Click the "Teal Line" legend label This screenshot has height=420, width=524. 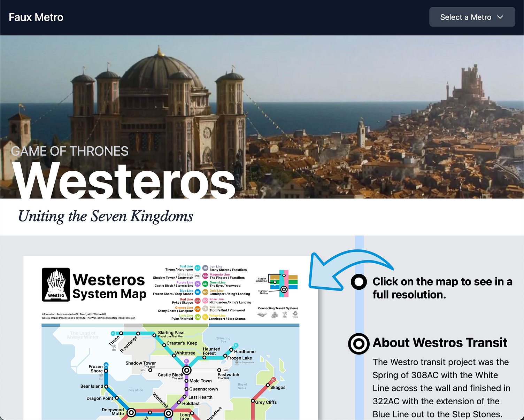point(186,266)
